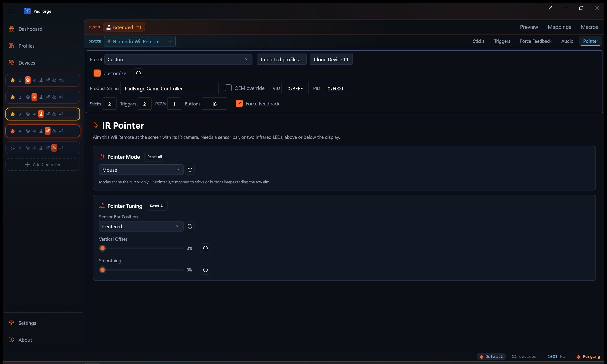This screenshot has height=364, width=607.
Task: Open Settings via the gear icon
Action: [11, 323]
